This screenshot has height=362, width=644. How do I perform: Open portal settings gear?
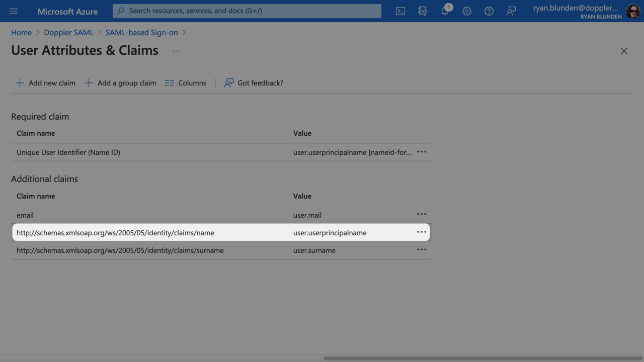coord(467,11)
